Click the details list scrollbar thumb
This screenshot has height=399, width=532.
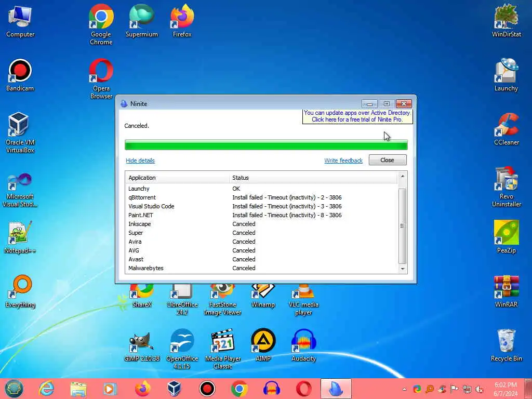403,226
